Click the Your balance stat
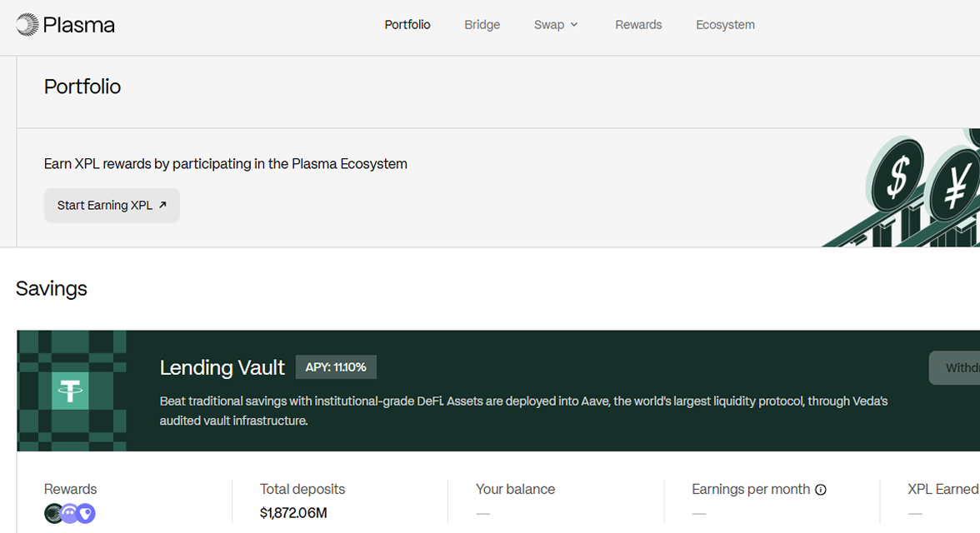Viewport: 980px width, 533px height. point(515,490)
